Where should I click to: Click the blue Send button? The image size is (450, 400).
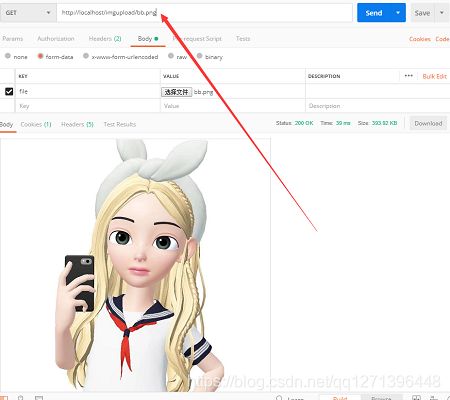[374, 13]
